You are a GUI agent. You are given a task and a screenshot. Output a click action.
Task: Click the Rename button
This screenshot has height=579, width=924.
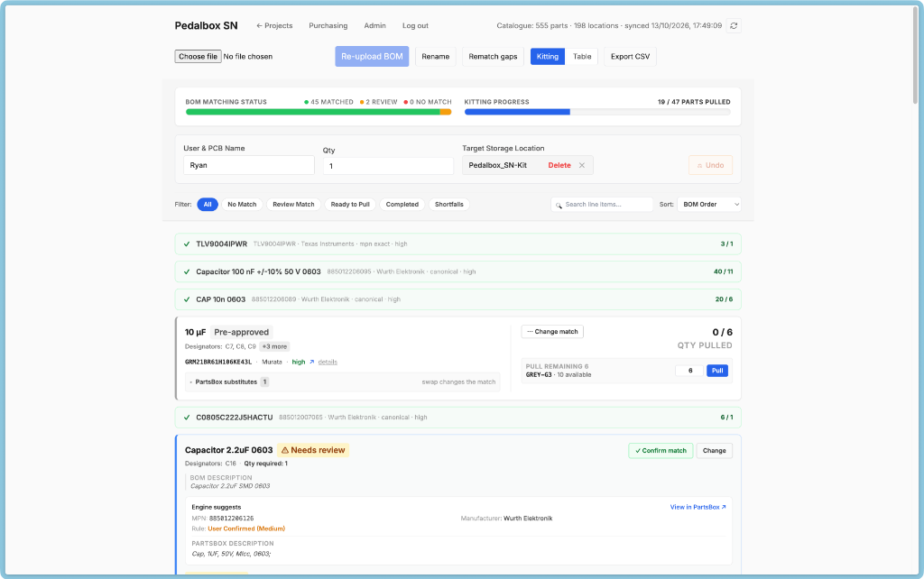tap(436, 57)
